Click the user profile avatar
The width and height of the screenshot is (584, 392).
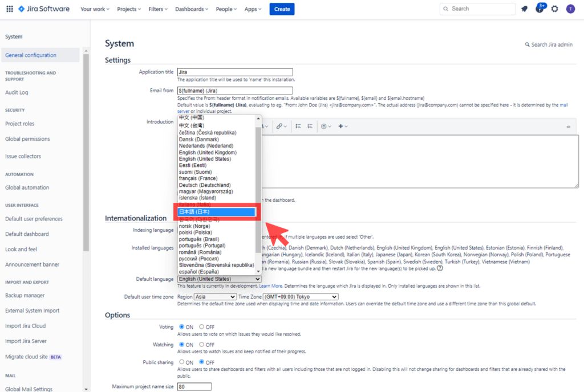click(x=570, y=9)
